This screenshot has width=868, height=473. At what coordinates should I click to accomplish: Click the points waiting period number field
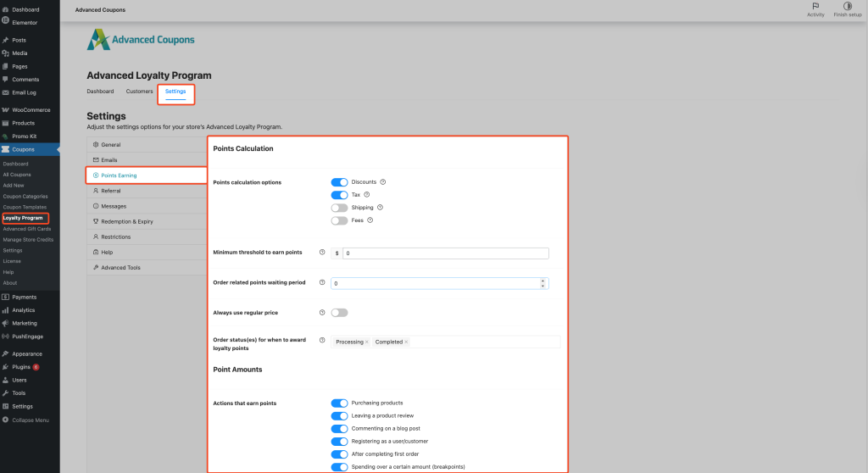[440, 283]
